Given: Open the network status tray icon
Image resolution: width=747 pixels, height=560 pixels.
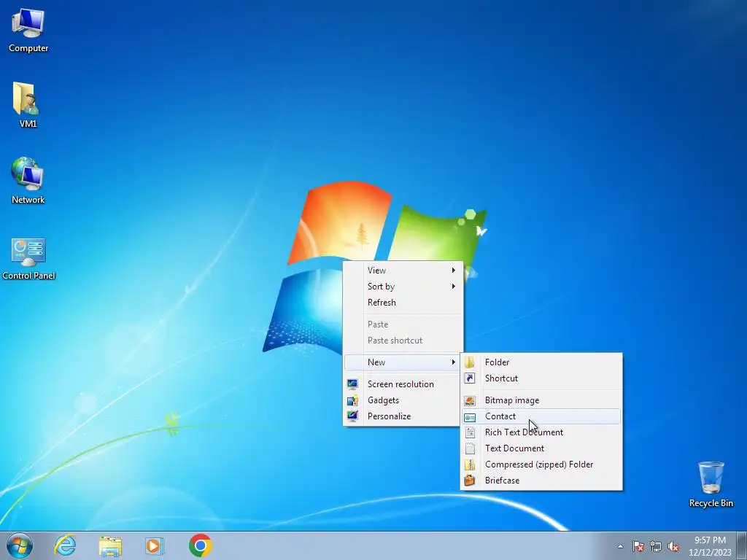Looking at the screenshot, I should pyautogui.click(x=656, y=546).
